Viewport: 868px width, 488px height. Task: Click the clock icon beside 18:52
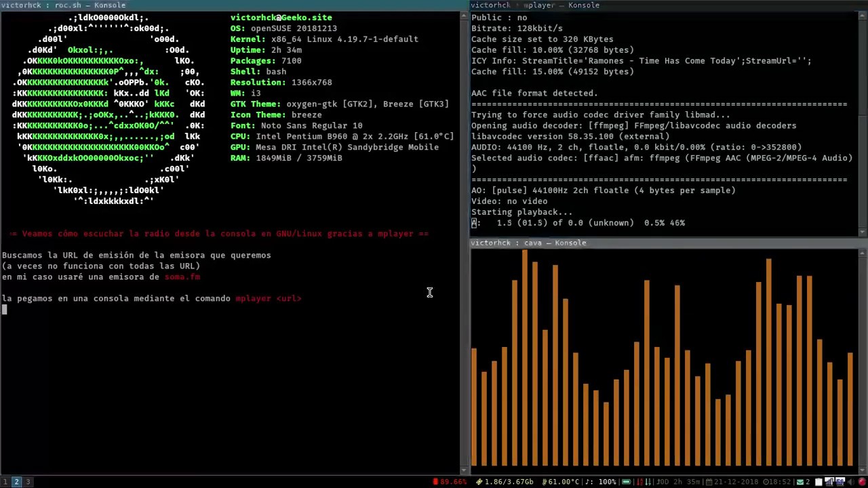(766, 482)
